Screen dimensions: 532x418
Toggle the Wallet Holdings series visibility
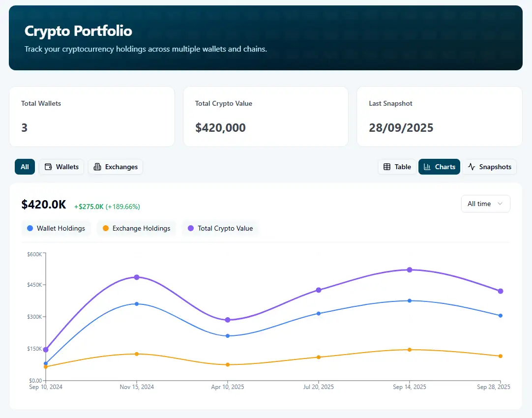56,228
